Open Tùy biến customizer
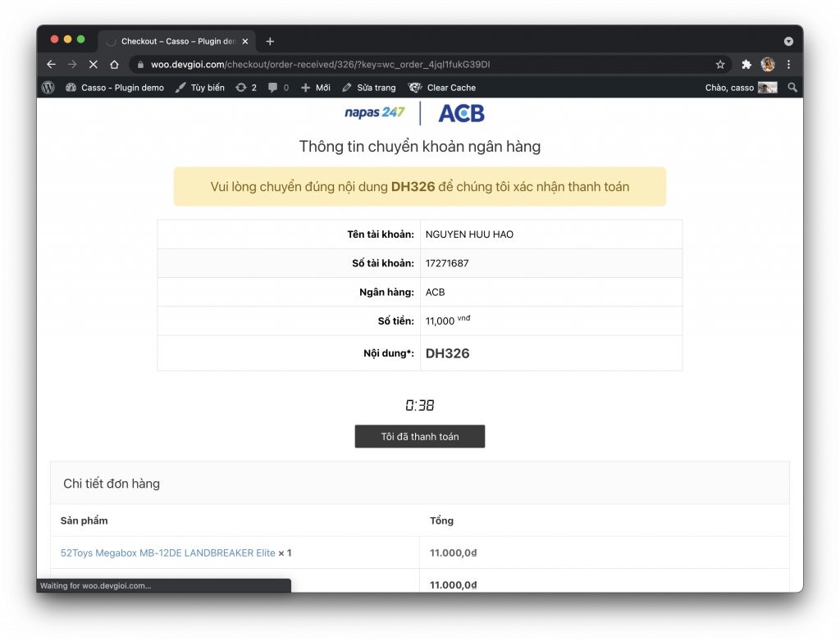Viewport: 840px width, 641px height. coord(200,87)
